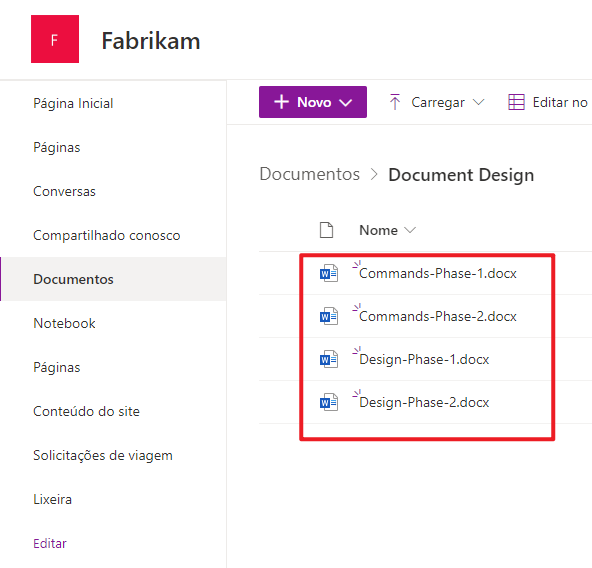592x568 pixels.
Task: Click the Editar no grid view icon
Action: 516,102
